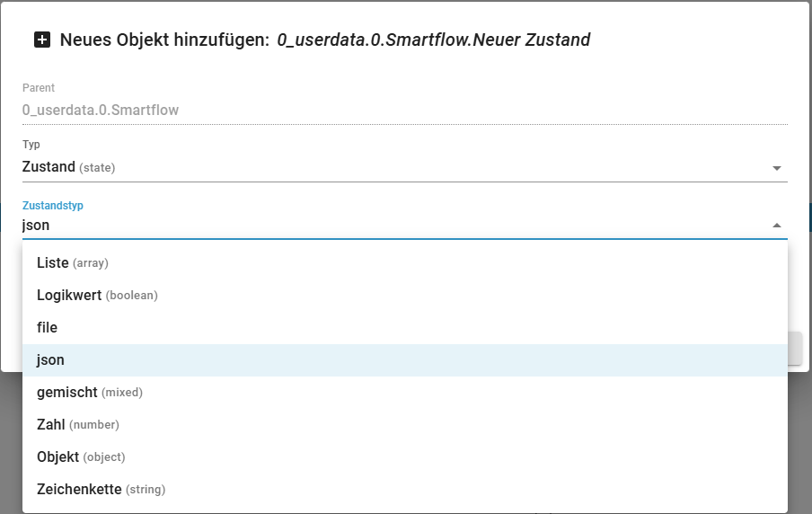Select the Zahl (number) option
Screen dimensions: 812x514
[x=78, y=424]
